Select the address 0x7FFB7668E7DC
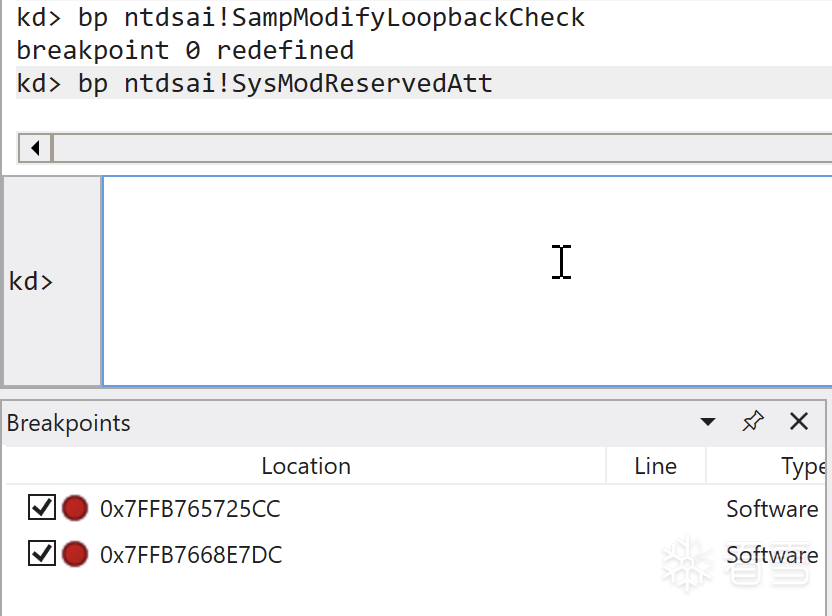Image resolution: width=832 pixels, height=616 pixels. point(191,555)
